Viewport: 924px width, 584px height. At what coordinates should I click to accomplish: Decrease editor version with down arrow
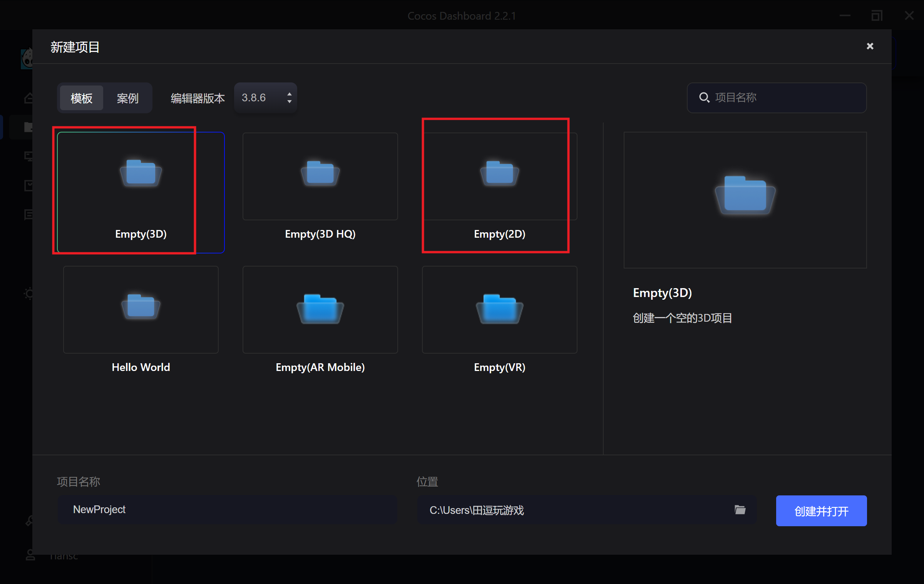click(x=289, y=102)
